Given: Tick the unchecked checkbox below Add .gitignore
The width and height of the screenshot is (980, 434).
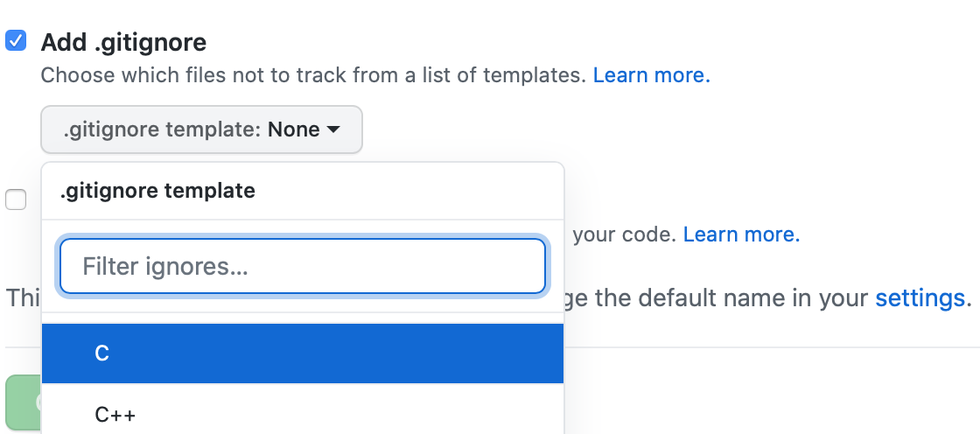Looking at the screenshot, I should point(16,199).
